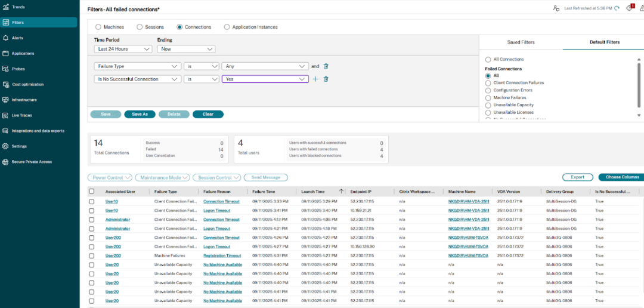This screenshot has height=308, width=644.
Task: Delete the Failure Type filter row
Action: [326, 66]
